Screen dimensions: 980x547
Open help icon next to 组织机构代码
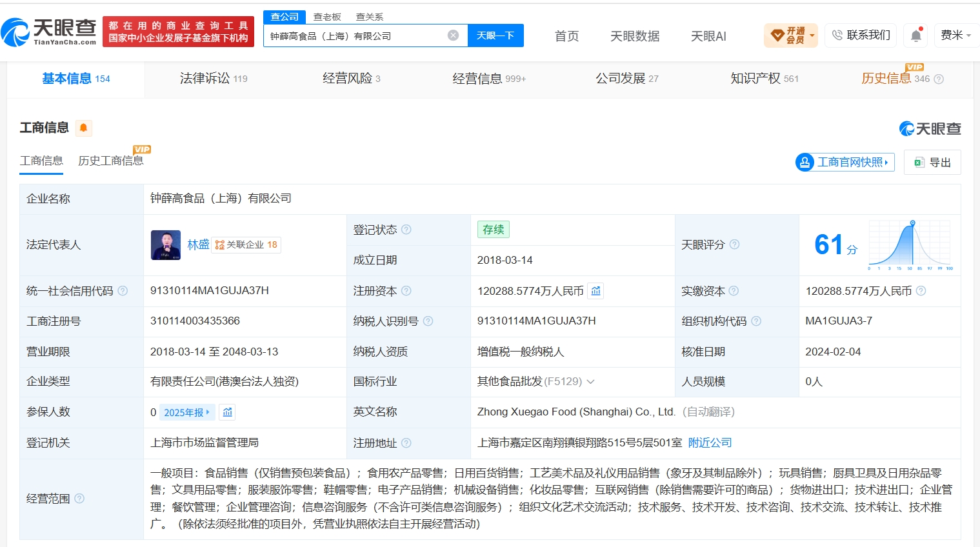756,321
